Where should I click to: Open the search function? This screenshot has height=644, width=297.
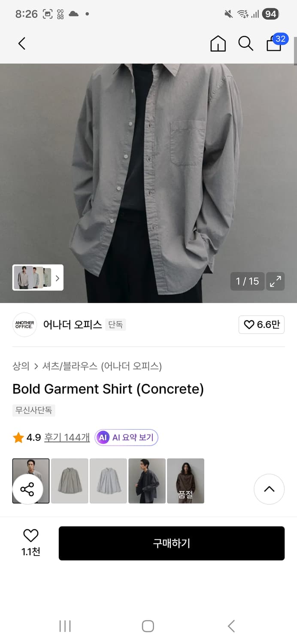tap(245, 43)
